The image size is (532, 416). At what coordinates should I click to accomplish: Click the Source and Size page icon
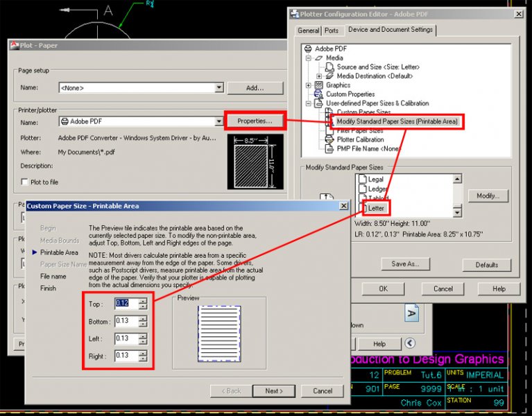[329, 67]
